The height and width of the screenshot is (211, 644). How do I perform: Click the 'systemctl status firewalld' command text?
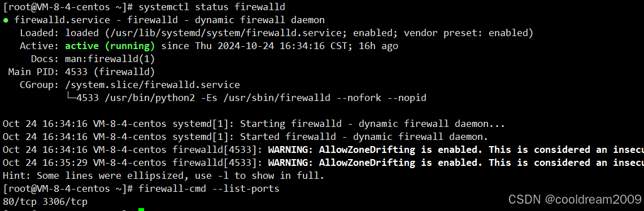pyautogui.click(x=212, y=7)
